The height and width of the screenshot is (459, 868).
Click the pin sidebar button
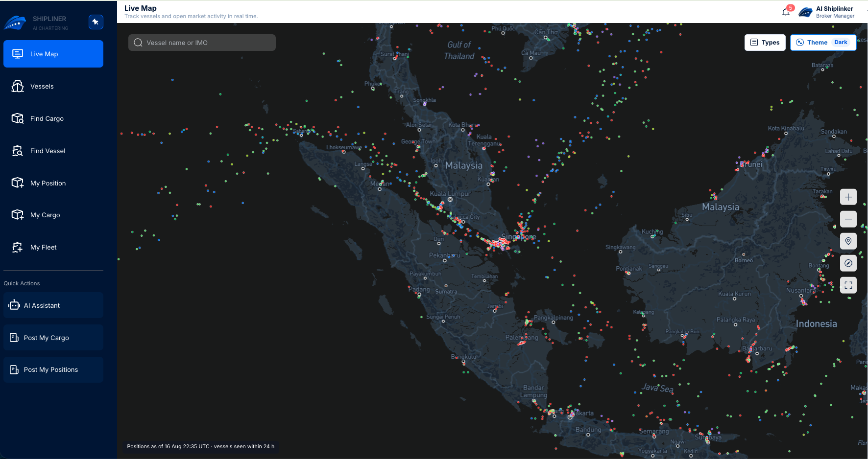point(96,22)
